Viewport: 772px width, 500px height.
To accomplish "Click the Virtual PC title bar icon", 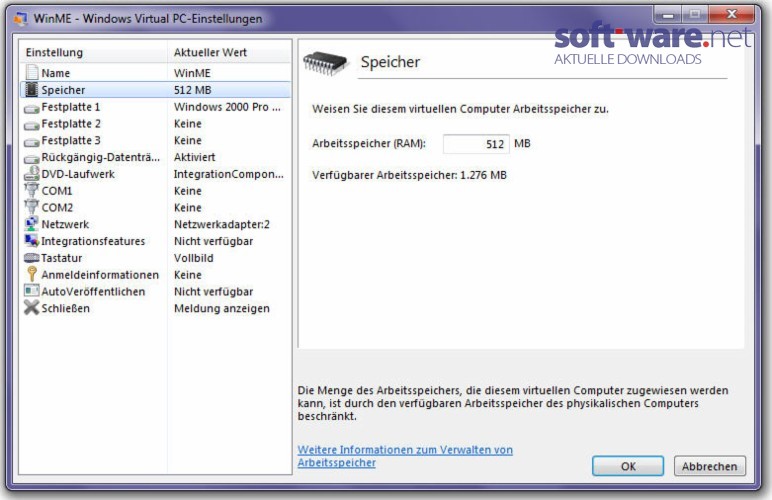I will [21, 19].
